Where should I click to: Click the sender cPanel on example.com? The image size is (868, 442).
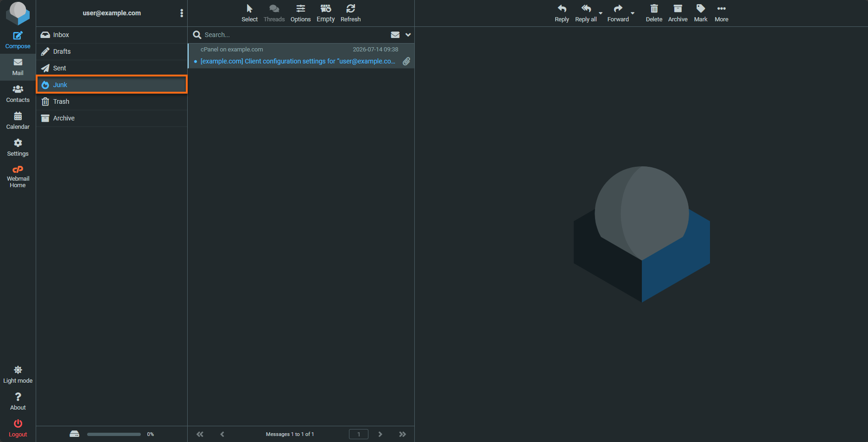[x=232, y=50]
